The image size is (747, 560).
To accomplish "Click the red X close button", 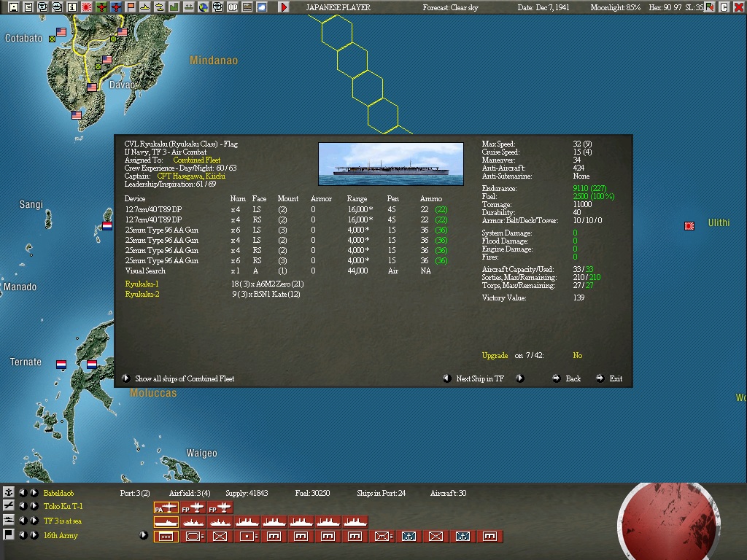I will coord(739,7).
